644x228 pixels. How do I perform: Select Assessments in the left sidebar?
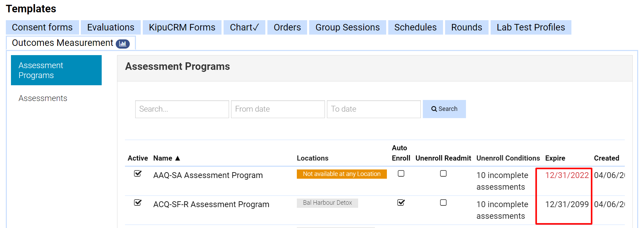coord(43,98)
